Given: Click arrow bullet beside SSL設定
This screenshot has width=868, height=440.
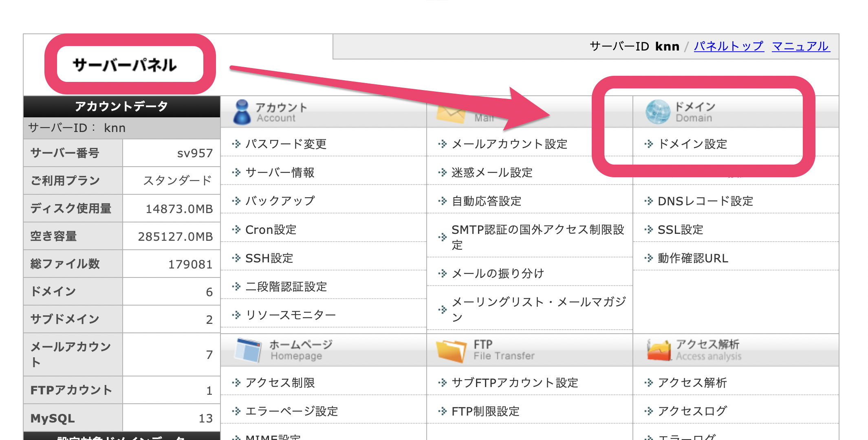Looking at the screenshot, I should click(x=648, y=229).
